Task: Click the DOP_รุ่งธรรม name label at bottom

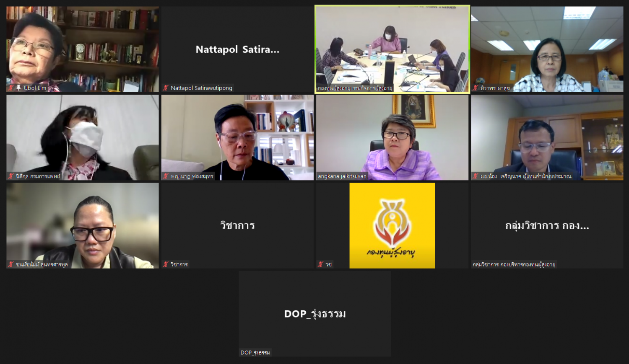Action: pyautogui.click(x=255, y=353)
